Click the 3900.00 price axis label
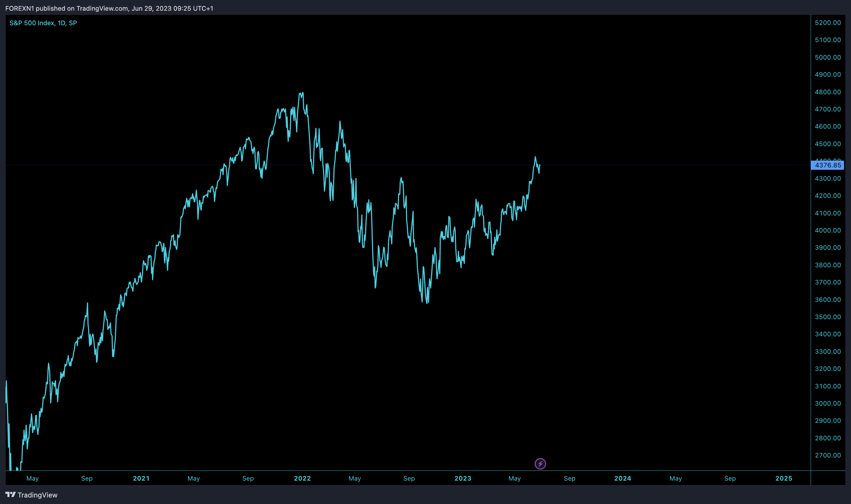Viewport: 851px width, 504px height. click(x=828, y=248)
